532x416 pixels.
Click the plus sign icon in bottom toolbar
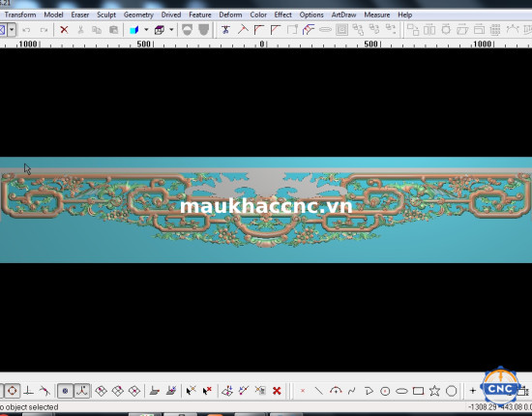click(x=473, y=391)
